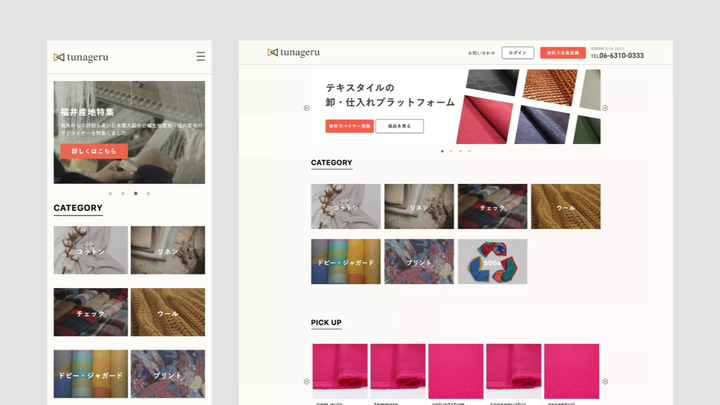Viewport: 720px width, 405px height.
Task: Open プリント category tile in desktop view
Action: click(419, 261)
